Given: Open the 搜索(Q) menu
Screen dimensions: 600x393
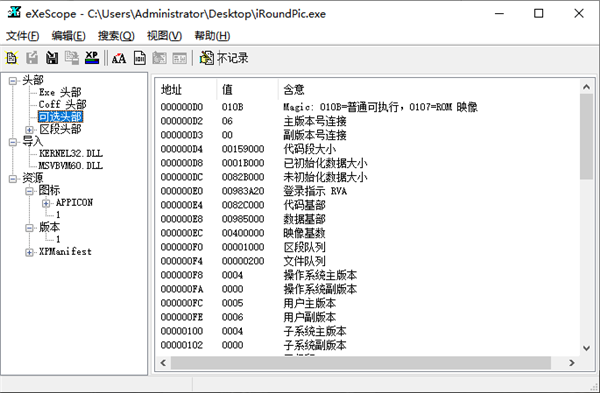Looking at the screenshot, I should (116, 36).
